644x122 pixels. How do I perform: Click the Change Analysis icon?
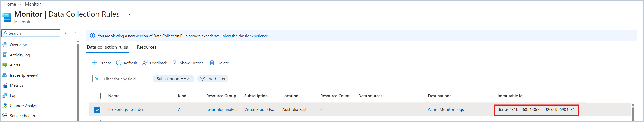coord(5,106)
